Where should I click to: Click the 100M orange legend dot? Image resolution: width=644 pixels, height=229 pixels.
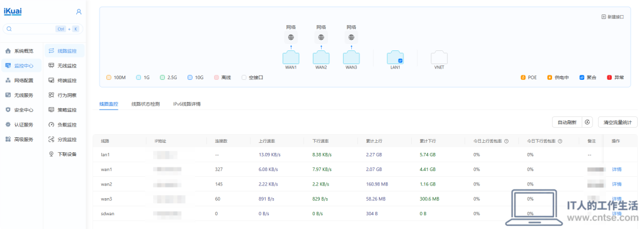pyautogui.click(x=109, y=77)
